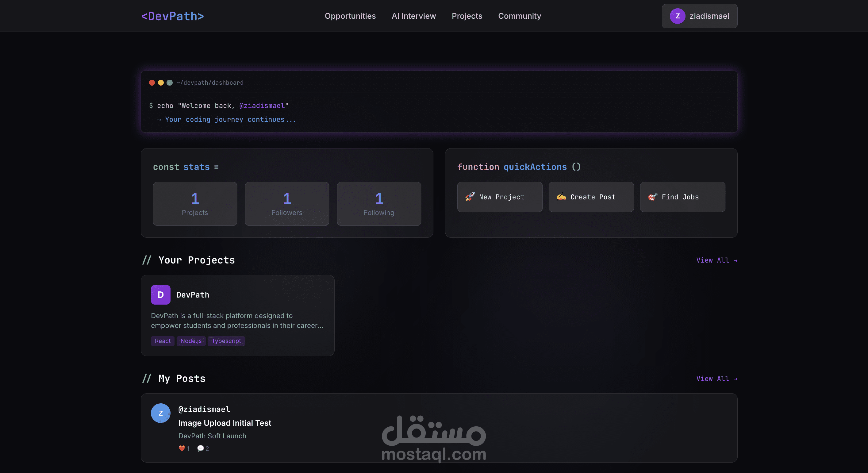Image resolution: width=868 pixels, height=473 pixels.
Task: Click the purple Z avatar in header
Action: click(677, 16)
